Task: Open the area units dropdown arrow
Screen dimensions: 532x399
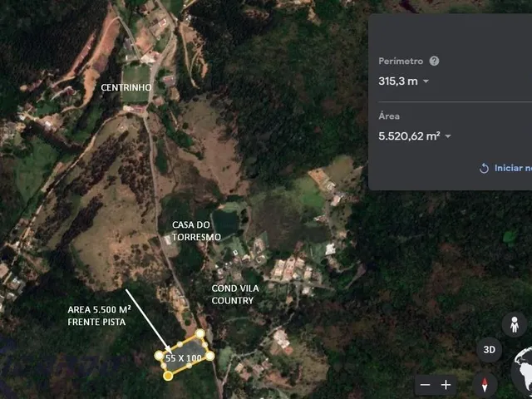Action: pos(448,136)
